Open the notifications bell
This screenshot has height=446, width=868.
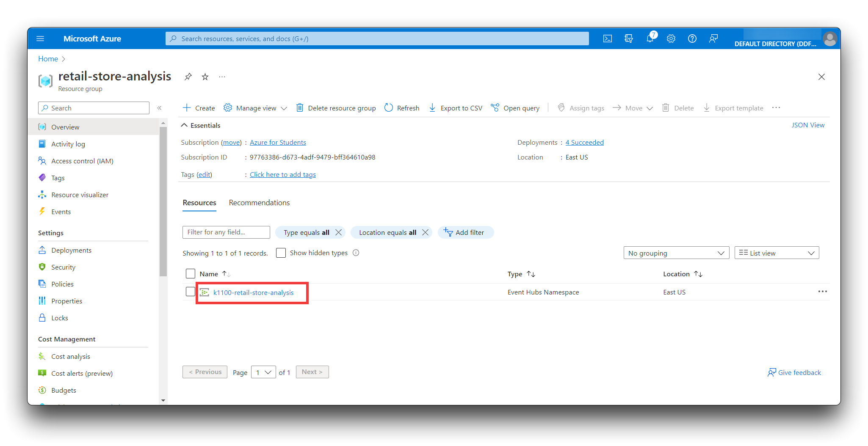(x=650, y=39)
